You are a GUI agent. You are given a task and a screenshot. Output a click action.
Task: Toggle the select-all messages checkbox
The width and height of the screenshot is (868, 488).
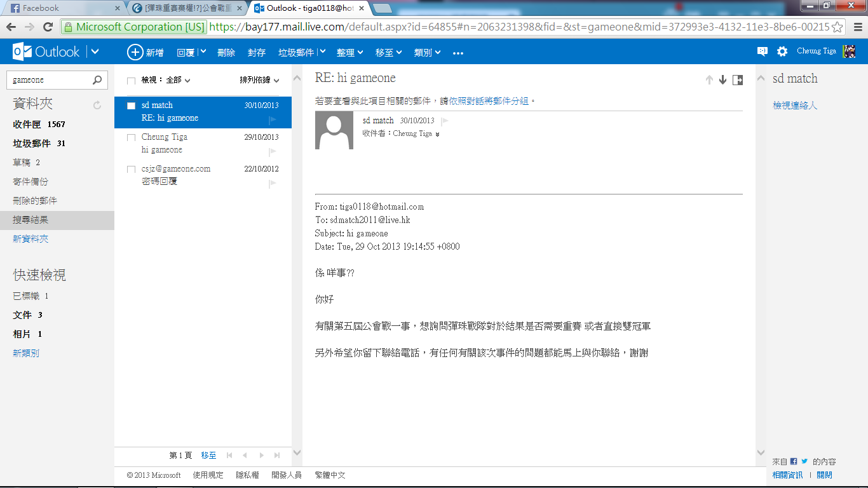point(132,81)
